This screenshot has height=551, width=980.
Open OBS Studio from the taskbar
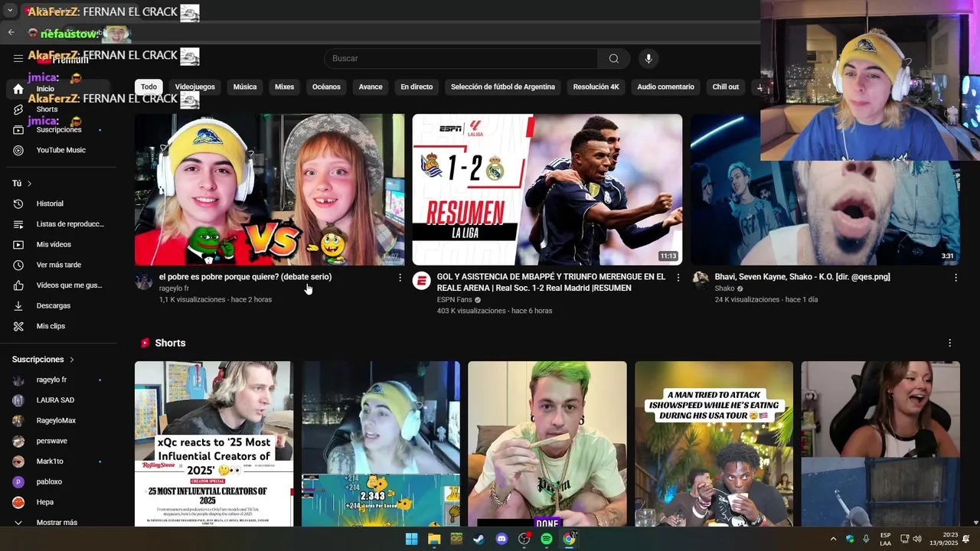[x=524, y=539]
